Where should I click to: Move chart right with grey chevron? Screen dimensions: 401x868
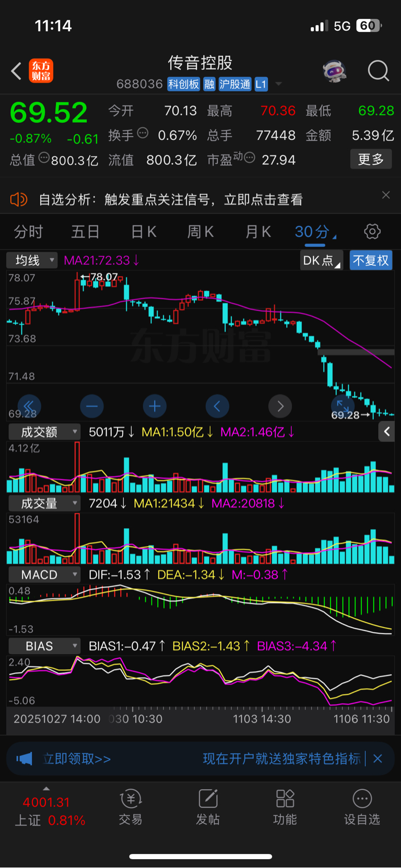point(280,406)
